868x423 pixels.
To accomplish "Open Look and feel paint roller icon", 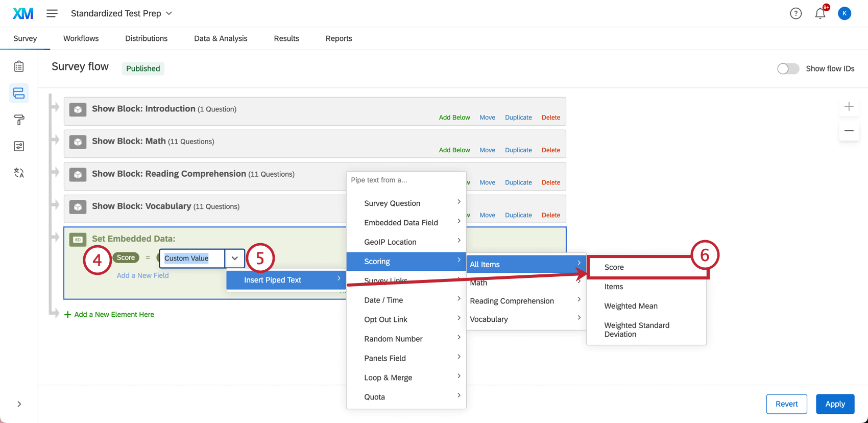I will click(19, 120).
